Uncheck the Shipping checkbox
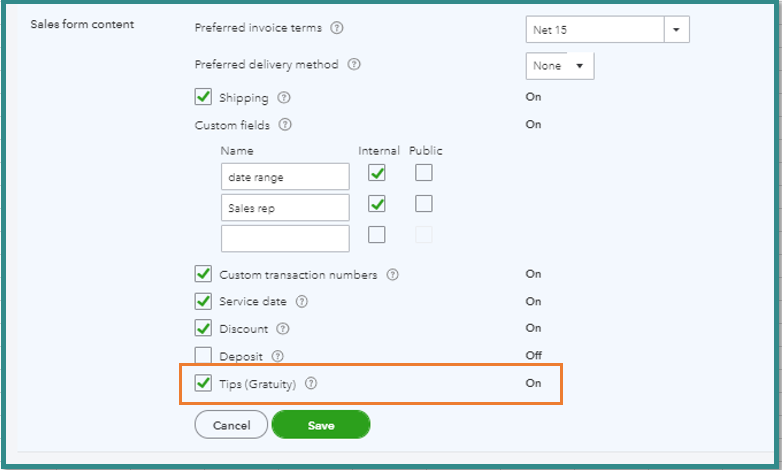The height and width of the screenshot is (470, 782). click(x=203, y=97)
